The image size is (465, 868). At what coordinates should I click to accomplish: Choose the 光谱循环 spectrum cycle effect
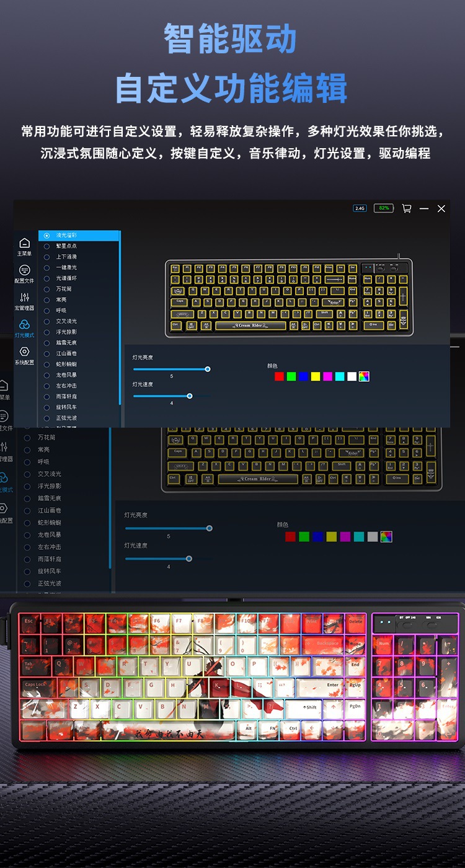click(x=66, y=278)
